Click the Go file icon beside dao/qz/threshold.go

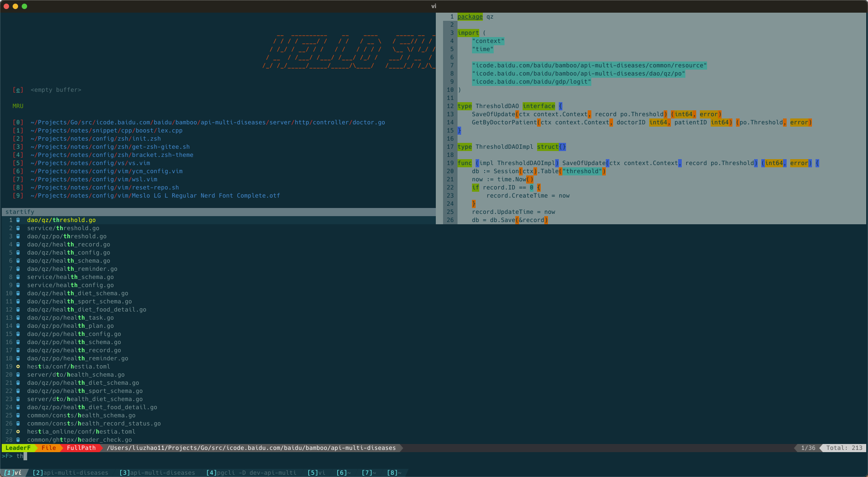pyautogui.click(x=18, y=220)
